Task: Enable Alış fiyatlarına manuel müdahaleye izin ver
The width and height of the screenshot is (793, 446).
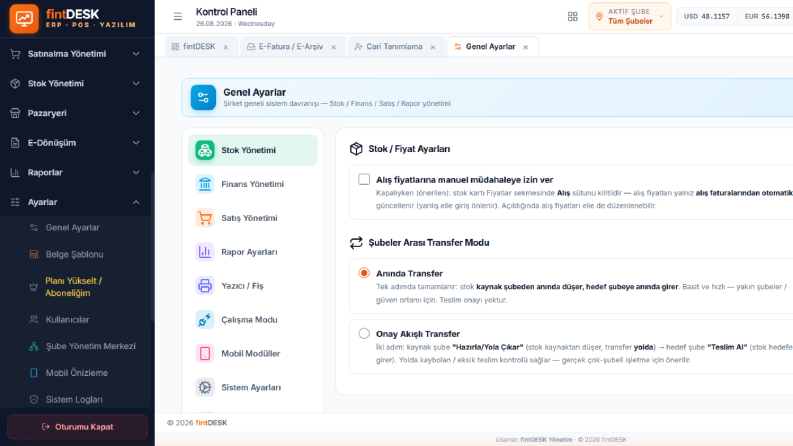Action: pos(364,179)
